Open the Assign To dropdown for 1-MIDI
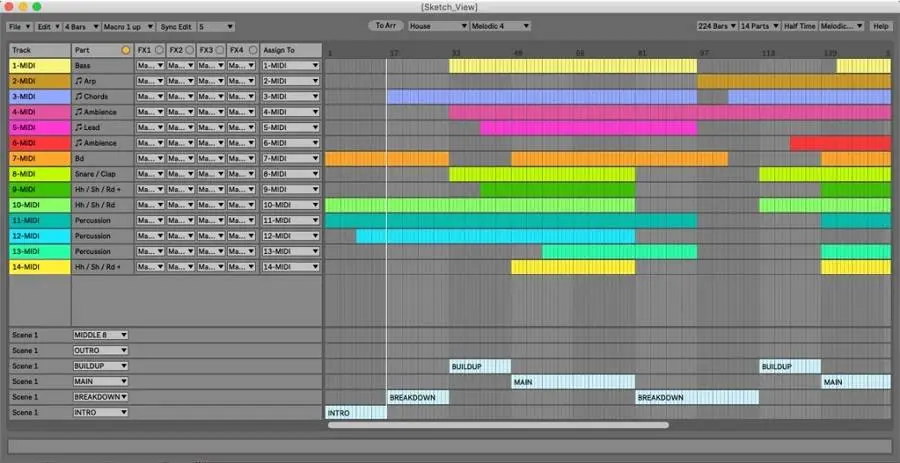The image size is (900, 463). pos(290,65)
